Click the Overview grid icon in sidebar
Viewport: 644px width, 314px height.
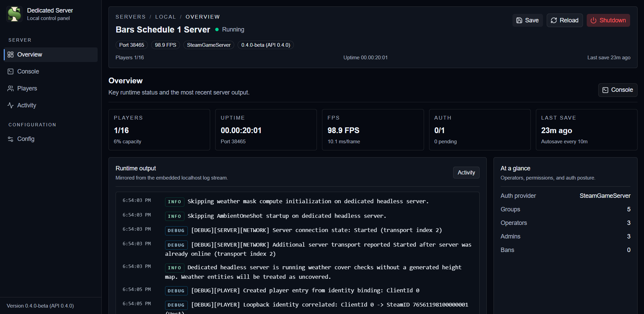[x=11, y=55]
